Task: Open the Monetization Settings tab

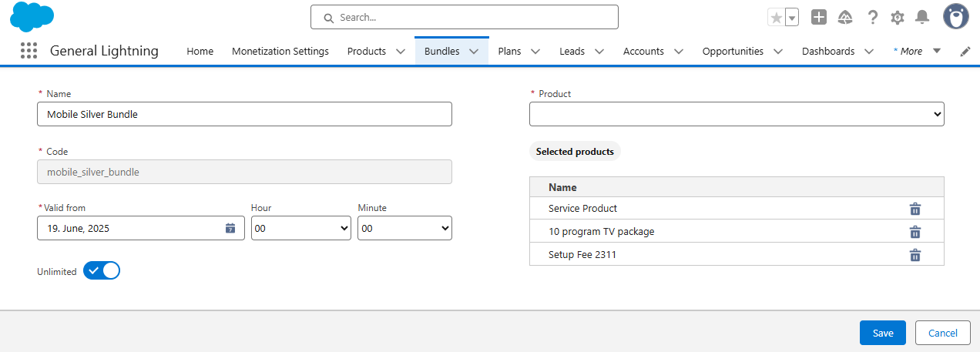Action: 280,52
